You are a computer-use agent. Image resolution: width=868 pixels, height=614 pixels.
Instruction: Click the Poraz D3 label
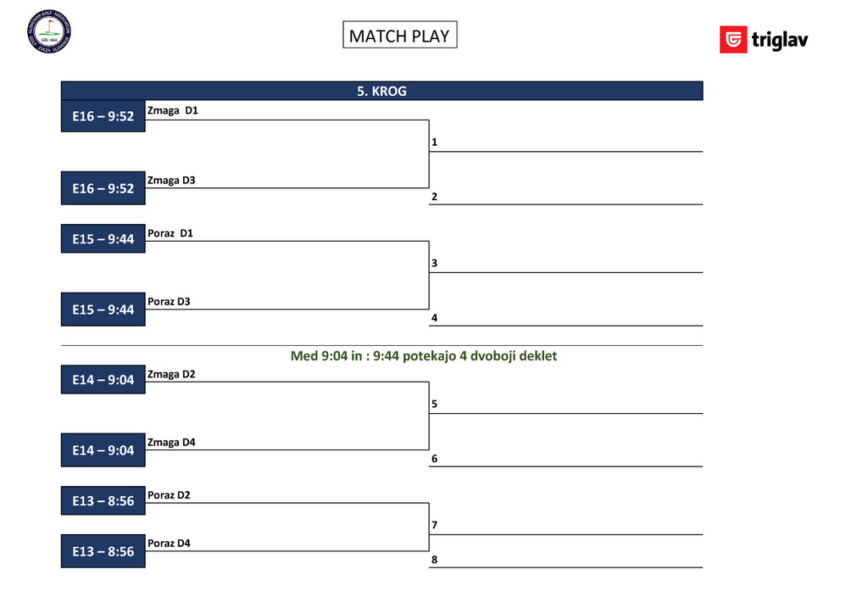click(169, 301)
